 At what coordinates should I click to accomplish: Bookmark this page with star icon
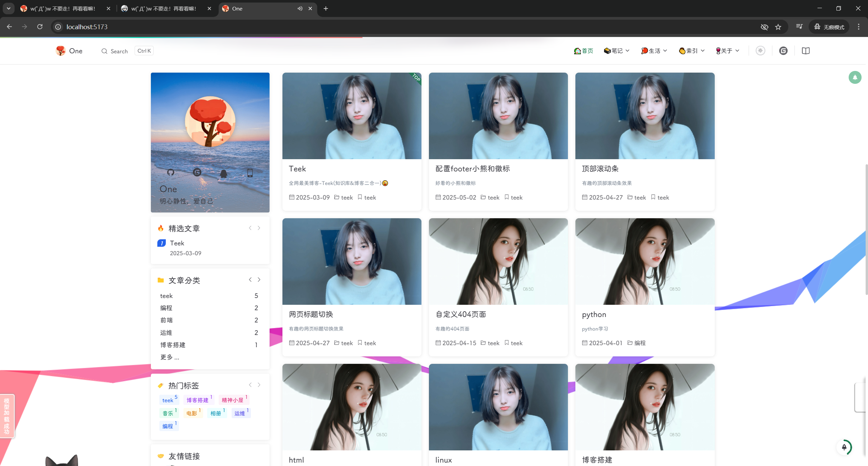pos(778,27)
